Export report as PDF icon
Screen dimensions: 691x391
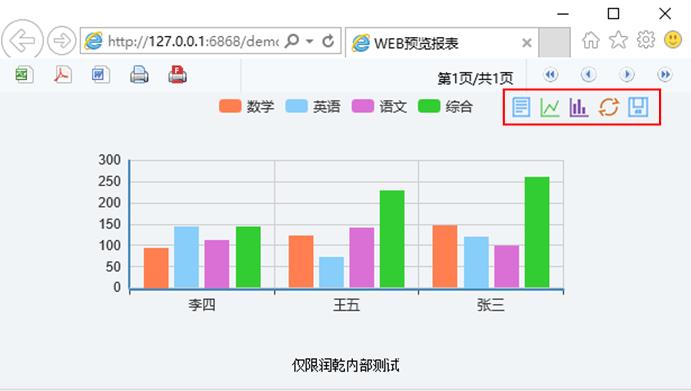click(x=63, y=74)
